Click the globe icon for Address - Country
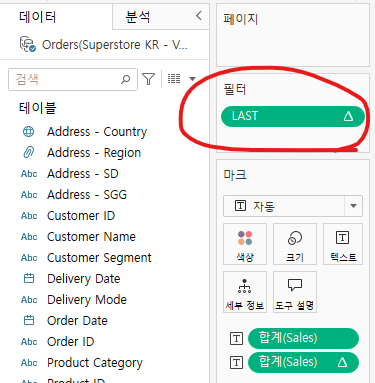This screenshot has height=383, width=375. (x=28, y=132)
